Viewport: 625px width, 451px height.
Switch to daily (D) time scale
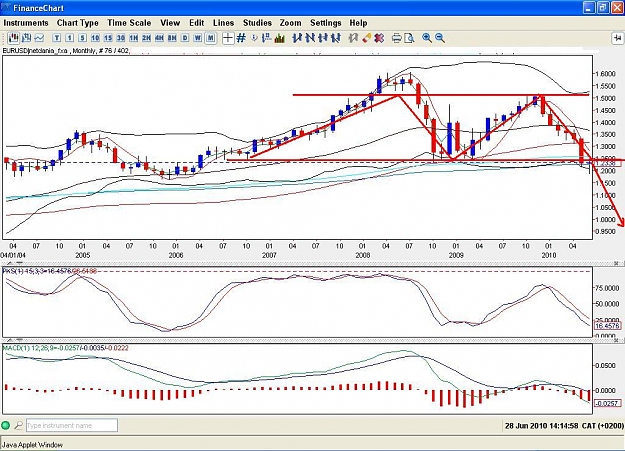click(x=185, y=38)
